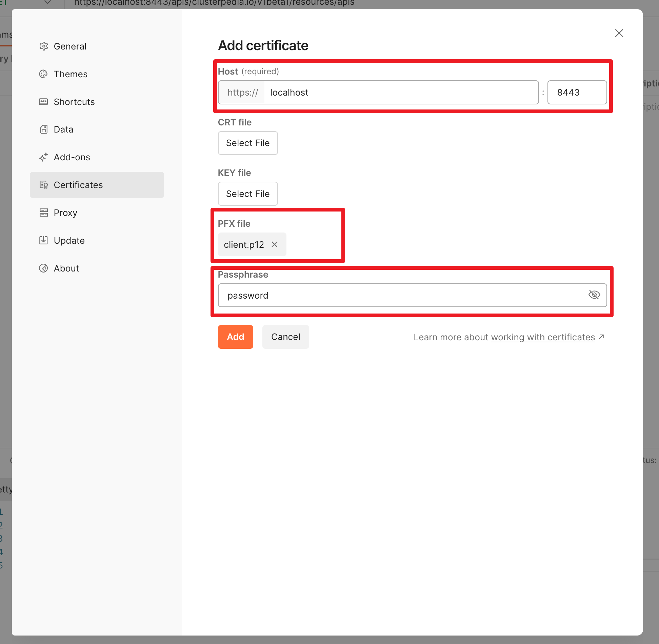The height and width of the screenshot is (644, 659).
Task: Cancel adding the certificate
Action: tap(285, 337)
